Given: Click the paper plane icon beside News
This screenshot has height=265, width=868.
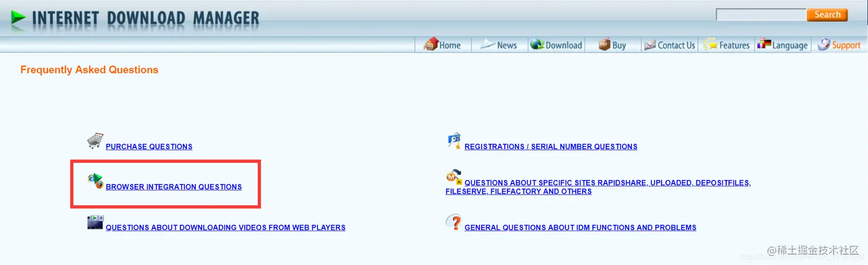Looking at the screenshot, I should [x=488, y=44].
